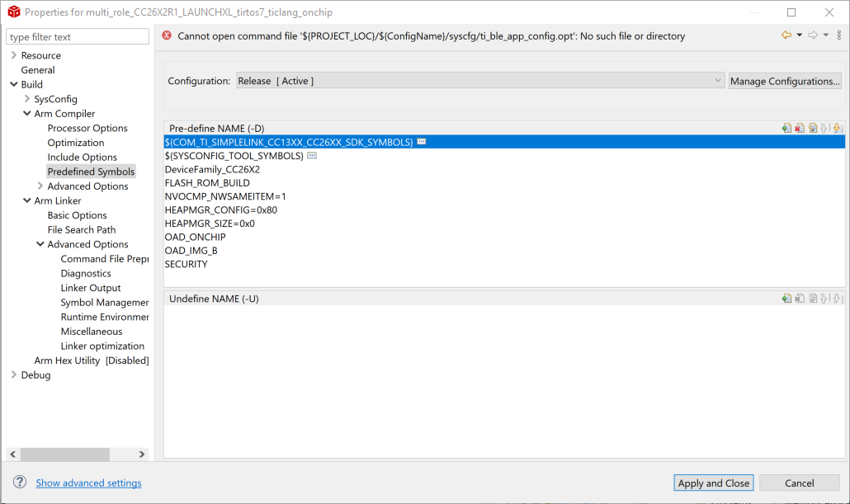Open the three-dot view menu
Screen dimensions: 850x504
pos(839,35)
